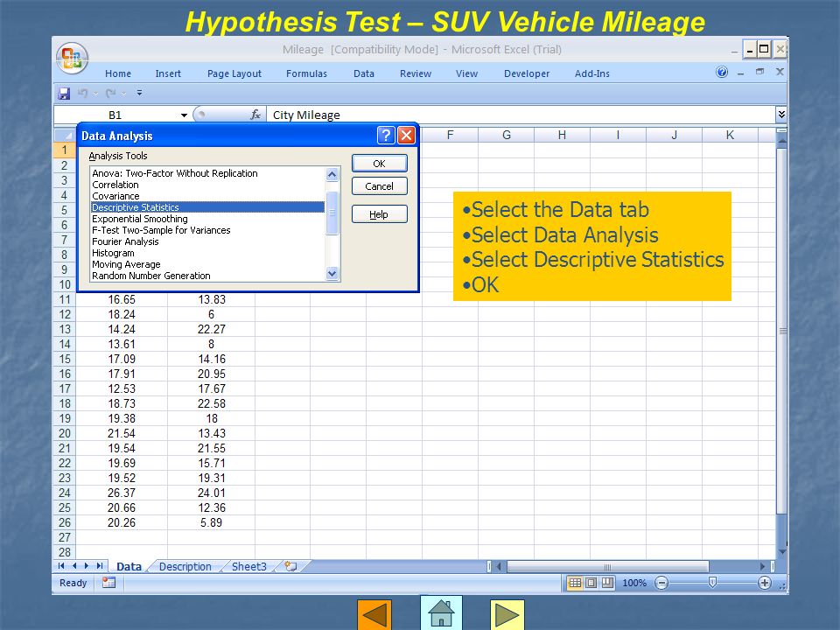The width and height of the screenshot is (840, 630).
Task: Click the Office button logo
Action: pos(73,58)
